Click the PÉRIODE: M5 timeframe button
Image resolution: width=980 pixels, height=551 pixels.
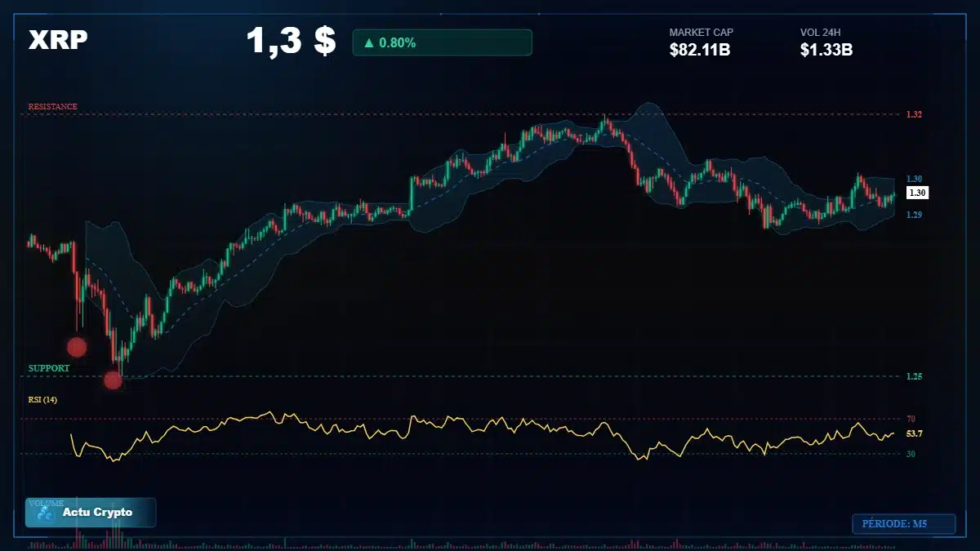[x=903, y=524]
